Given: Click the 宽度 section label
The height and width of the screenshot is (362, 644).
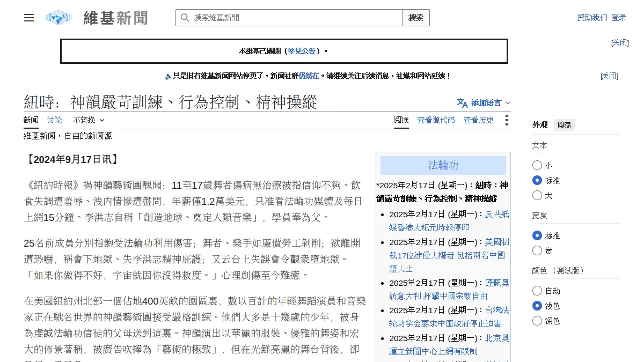Looking at the screenshot, I should (x=540, y=216).
